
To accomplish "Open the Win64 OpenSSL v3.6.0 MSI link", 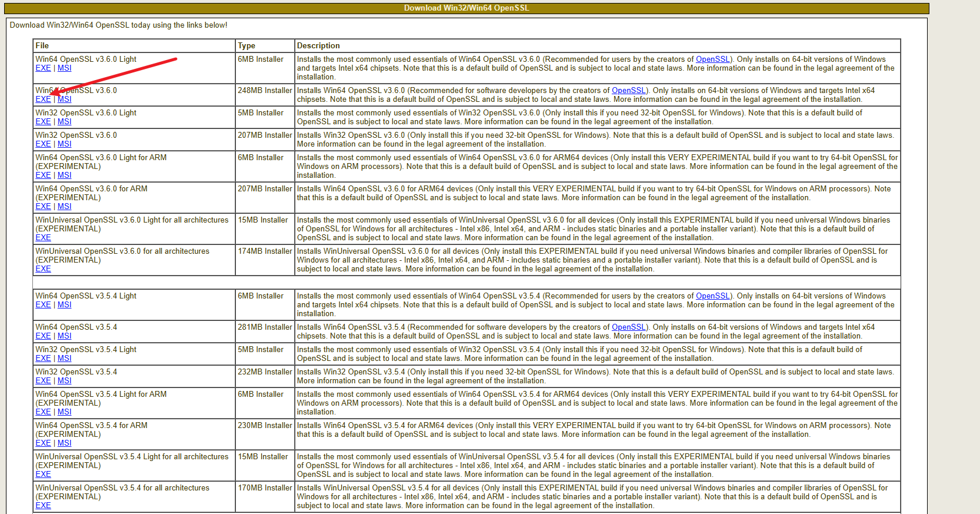I will (x=64, y=100).
